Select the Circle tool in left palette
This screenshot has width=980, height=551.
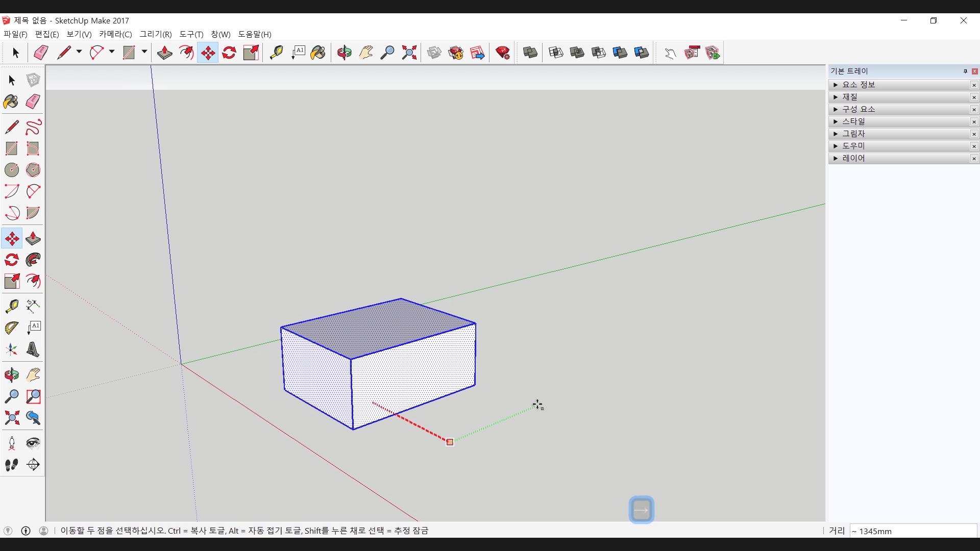tap(12, 170)
